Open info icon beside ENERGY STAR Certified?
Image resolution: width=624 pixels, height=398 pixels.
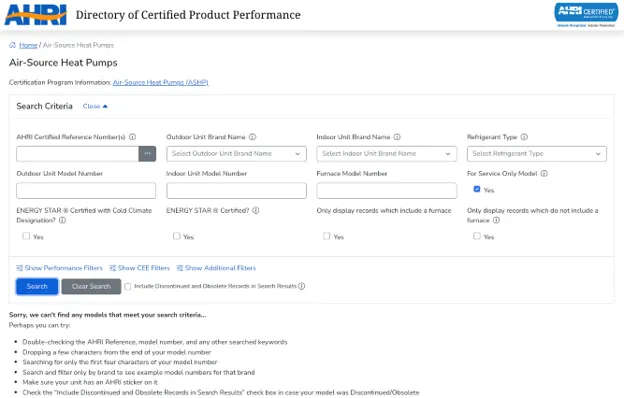(256, 210)
